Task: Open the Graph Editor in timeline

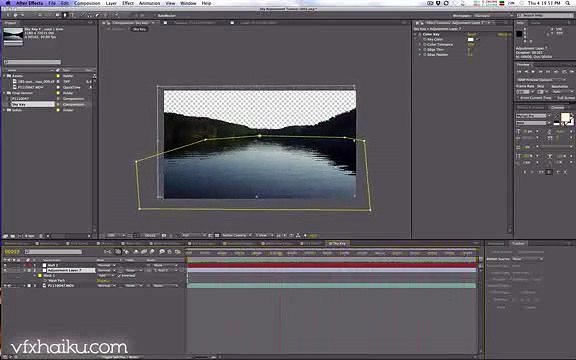Action: 178,252
